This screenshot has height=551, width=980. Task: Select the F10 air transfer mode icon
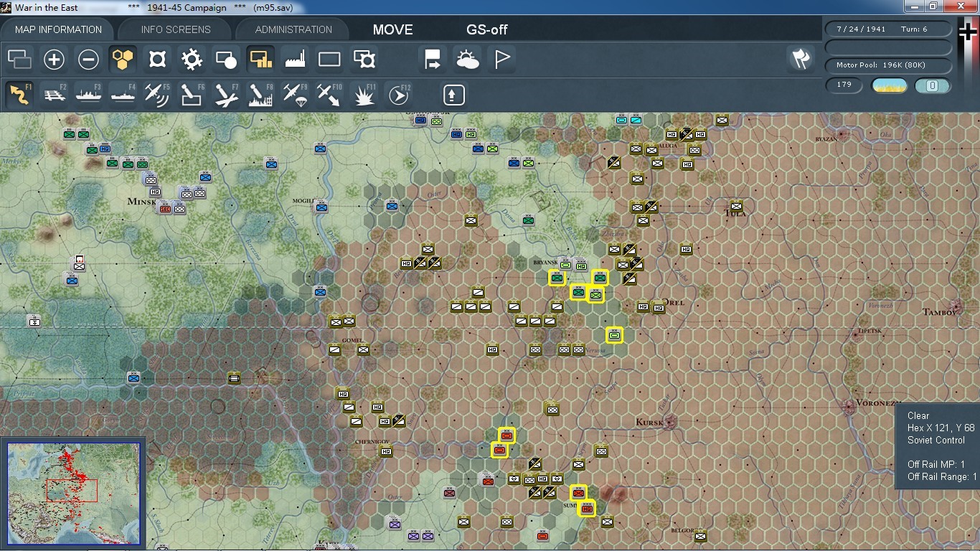pos(329,95)
